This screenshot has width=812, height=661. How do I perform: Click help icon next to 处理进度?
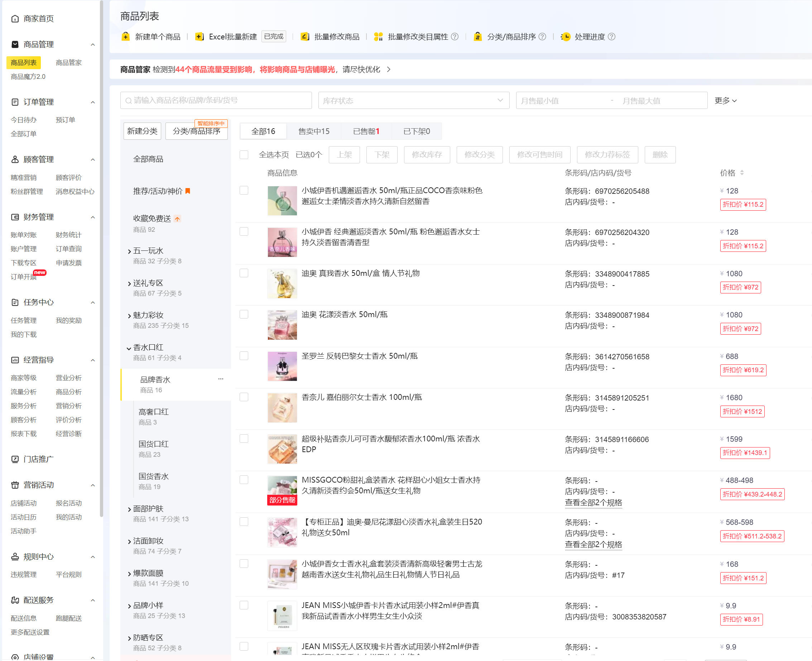[x=611, y=37]
